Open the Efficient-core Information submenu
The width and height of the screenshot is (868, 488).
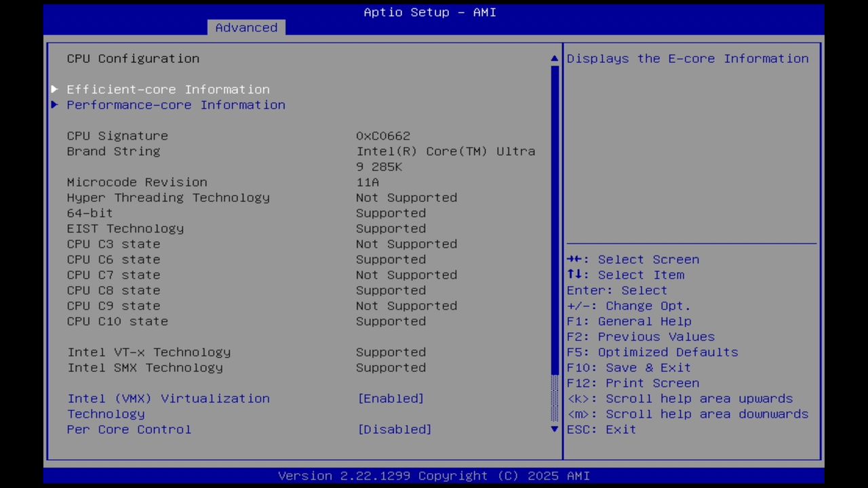tap(167, 89)
